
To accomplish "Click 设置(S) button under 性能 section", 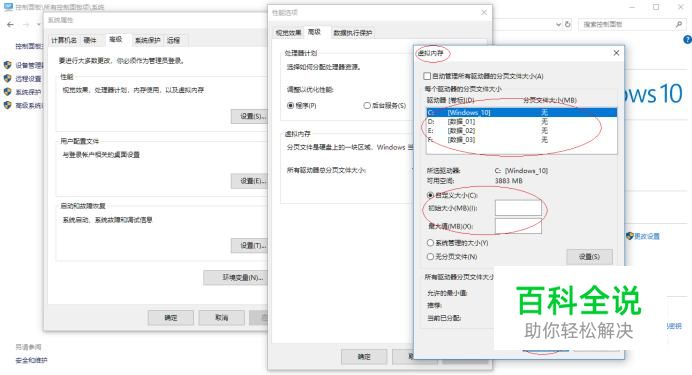I will coord(250,116).
